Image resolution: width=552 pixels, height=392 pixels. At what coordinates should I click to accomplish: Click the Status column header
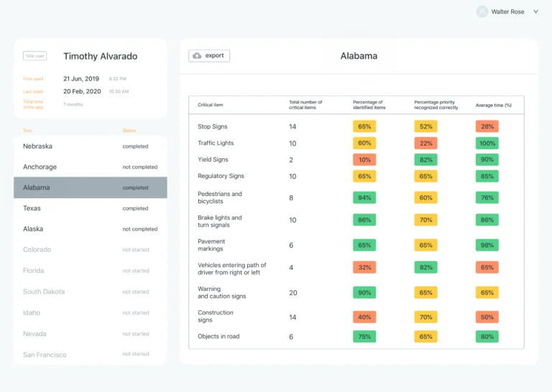point(129,131)
